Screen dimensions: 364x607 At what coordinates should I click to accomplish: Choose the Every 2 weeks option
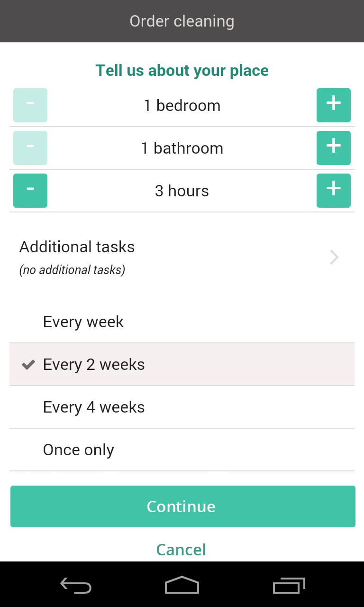pyautogui.click(x=182, y=365)
